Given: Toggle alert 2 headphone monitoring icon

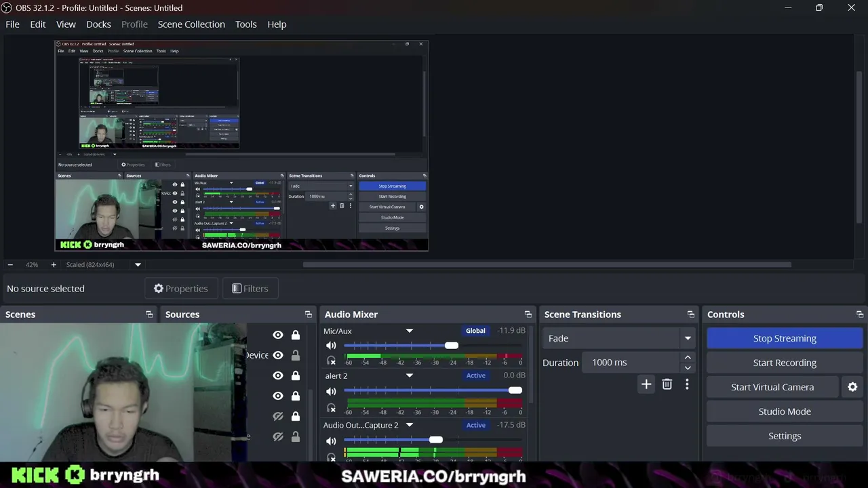Looking at the screenshot, I should (331, 408).
